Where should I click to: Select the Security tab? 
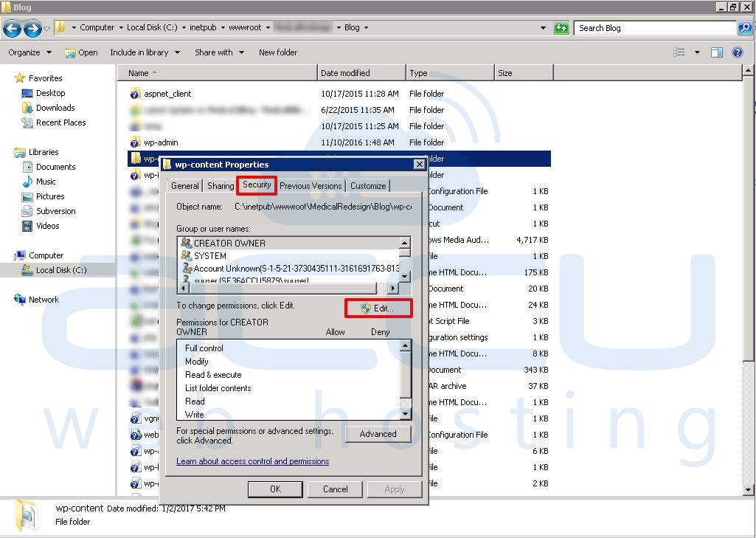click(257, 184)
